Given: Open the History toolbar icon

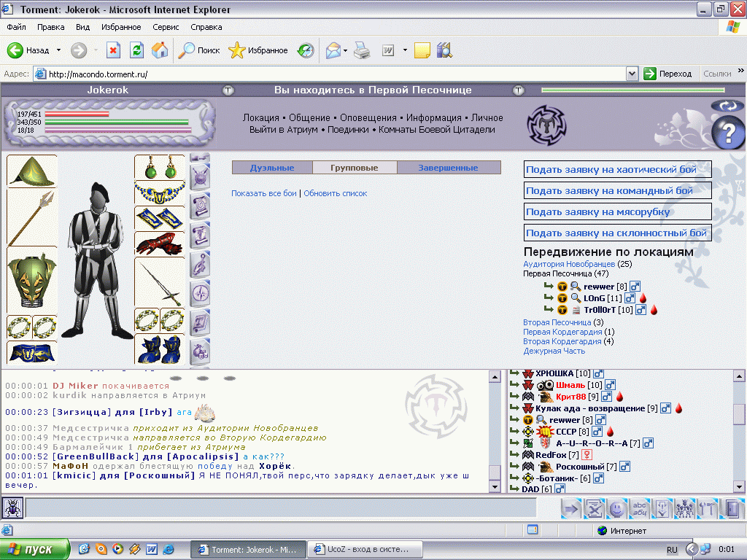Looking at the screenshot, I should 306,50.
